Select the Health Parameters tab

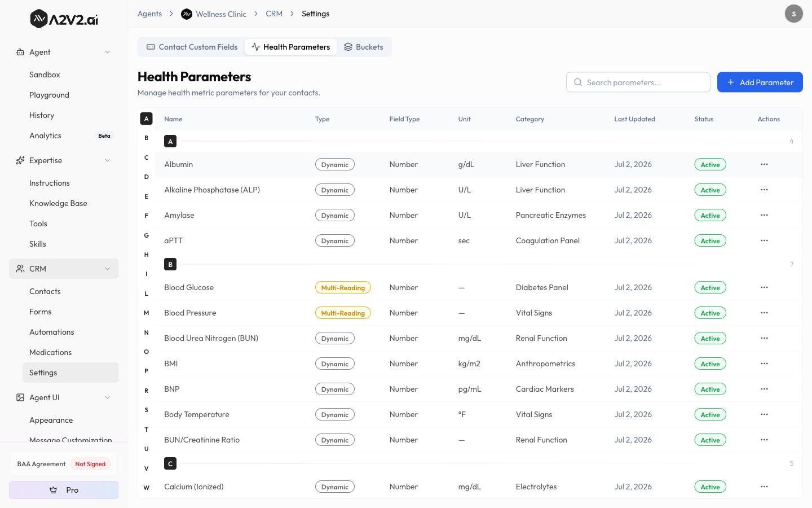coord(291,47)
